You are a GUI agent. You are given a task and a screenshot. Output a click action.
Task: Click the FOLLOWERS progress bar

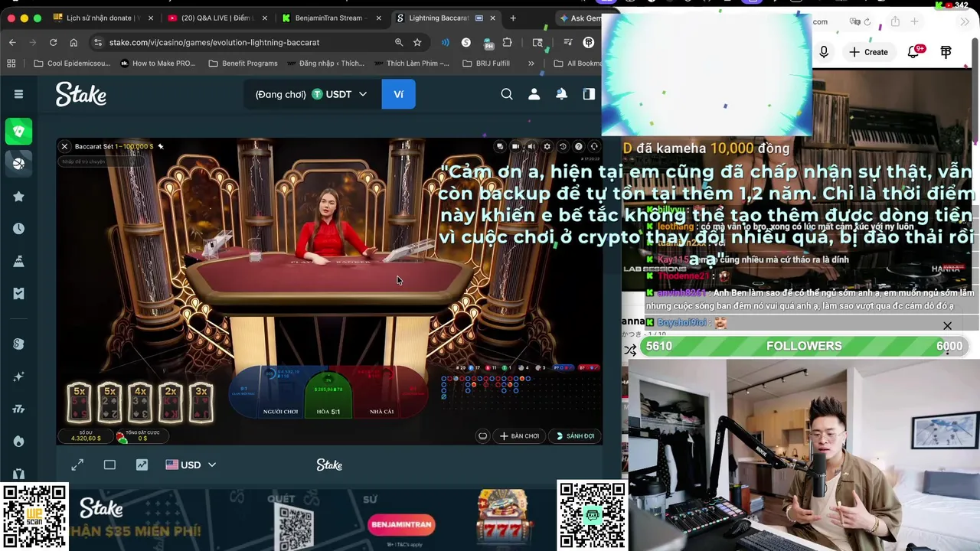point(804,346)
